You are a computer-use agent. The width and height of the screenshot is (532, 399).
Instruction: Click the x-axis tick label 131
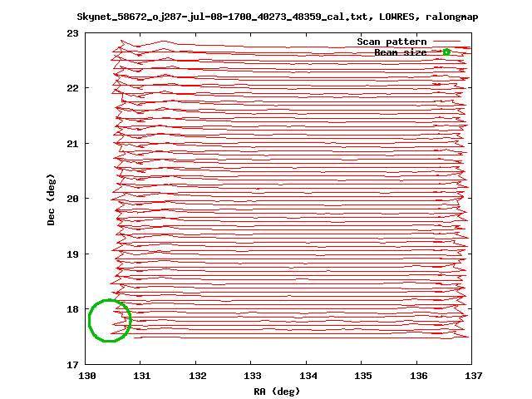tap(142, 376)
